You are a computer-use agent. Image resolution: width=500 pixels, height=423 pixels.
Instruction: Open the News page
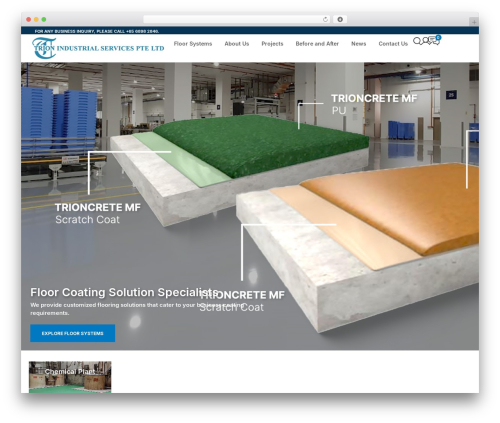358,44
